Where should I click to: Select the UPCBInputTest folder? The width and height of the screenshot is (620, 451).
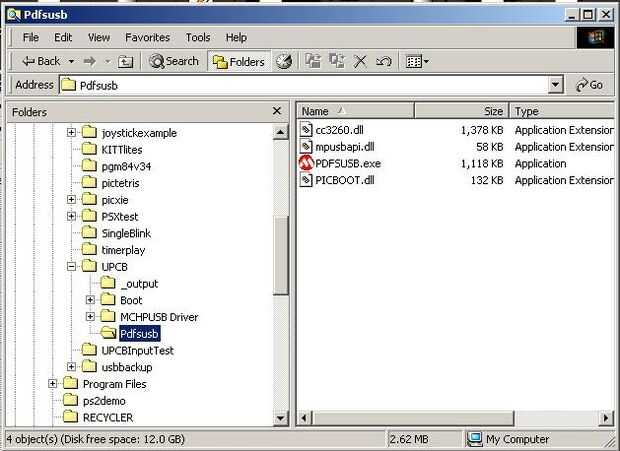click(x=137, y=350)
